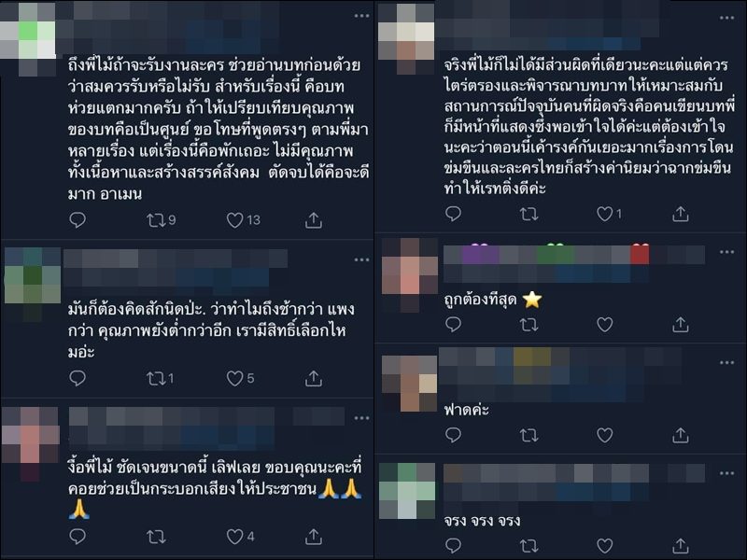
Task: Like the tweet with praying hands emojis
Action: tap(235, 537)
